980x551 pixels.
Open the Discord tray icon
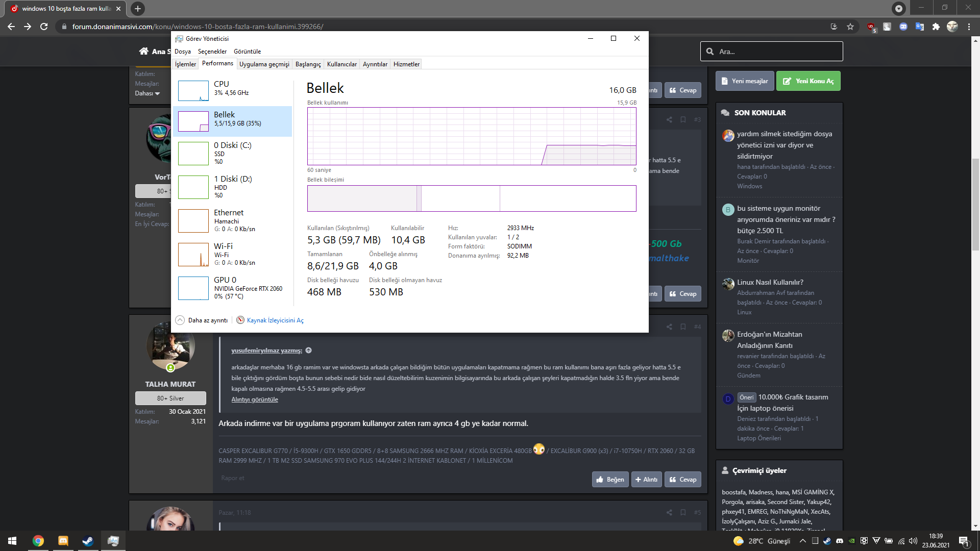point(840,541)
